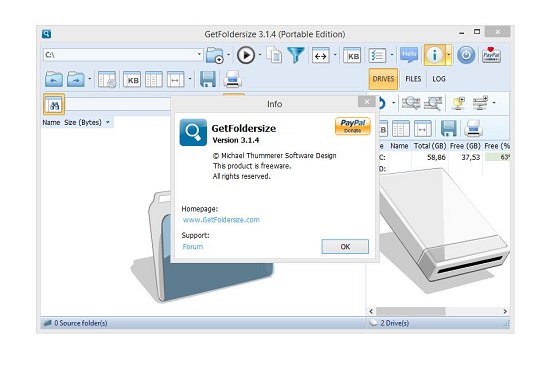This screenshot has height=365, width=550.
Task: Open dropdown arrow beside checklist icon
Action: [x=392, y=55]
